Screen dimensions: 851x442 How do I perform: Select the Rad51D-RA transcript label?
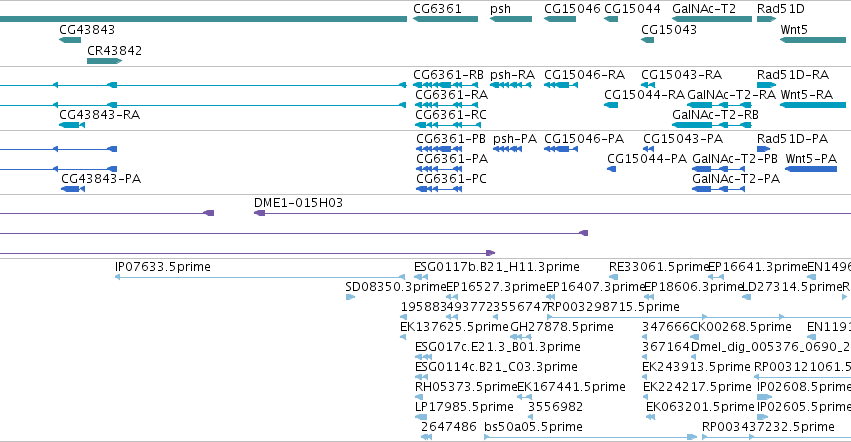pos(793,74)
